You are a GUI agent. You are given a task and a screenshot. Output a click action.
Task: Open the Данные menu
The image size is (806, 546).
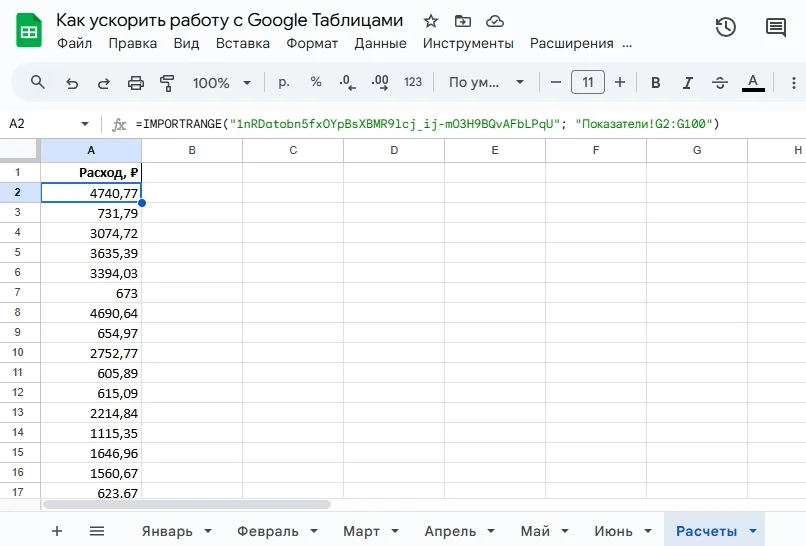click(x=380, y=43)
